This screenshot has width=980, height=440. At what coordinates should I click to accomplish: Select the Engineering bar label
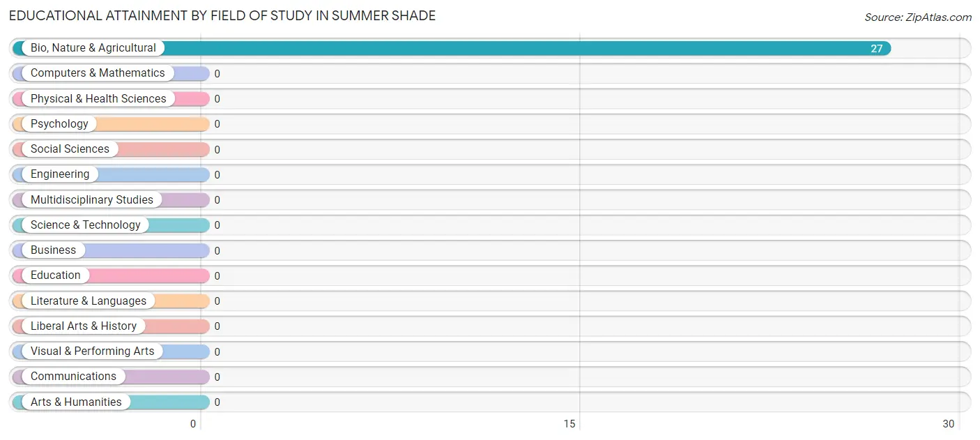pos(60,174)
